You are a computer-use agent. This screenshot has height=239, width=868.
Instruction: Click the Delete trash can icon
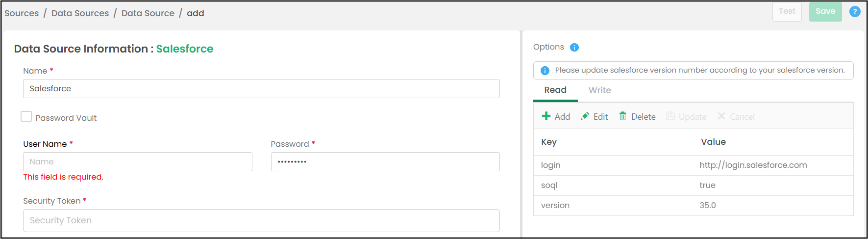point(622,116)
